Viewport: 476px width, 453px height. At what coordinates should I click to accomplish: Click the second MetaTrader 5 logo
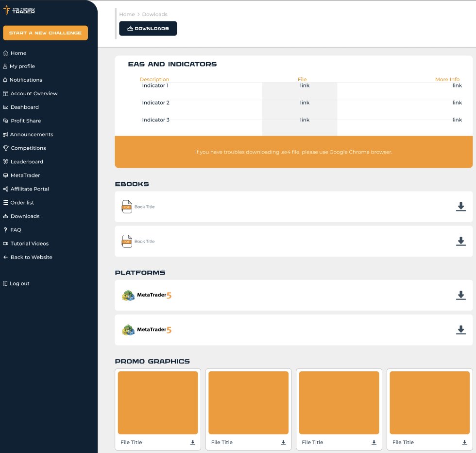[x=147, y=330]
